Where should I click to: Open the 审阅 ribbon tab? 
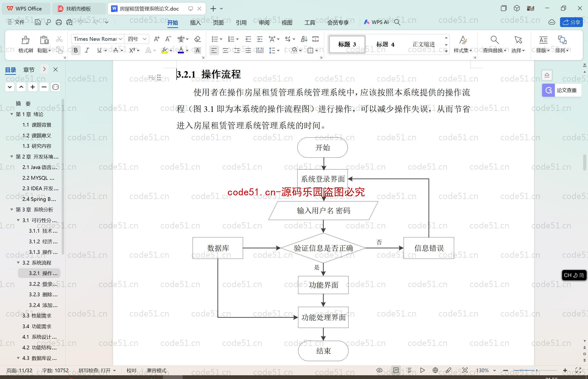click(x=264, y=23)
